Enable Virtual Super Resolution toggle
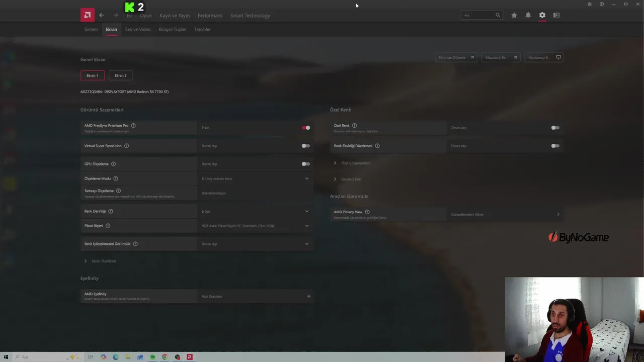 coord(306,146)
